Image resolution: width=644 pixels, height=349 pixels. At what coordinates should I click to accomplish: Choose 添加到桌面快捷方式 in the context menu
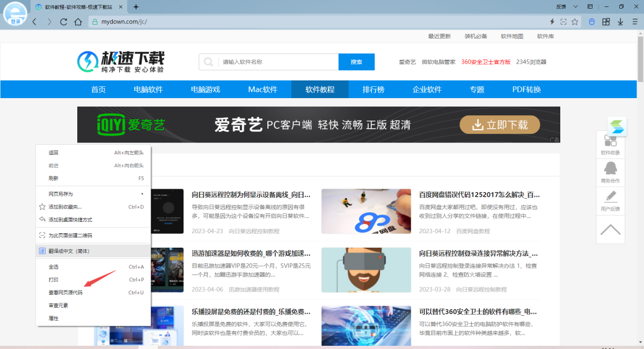click(x=93, y=220)
